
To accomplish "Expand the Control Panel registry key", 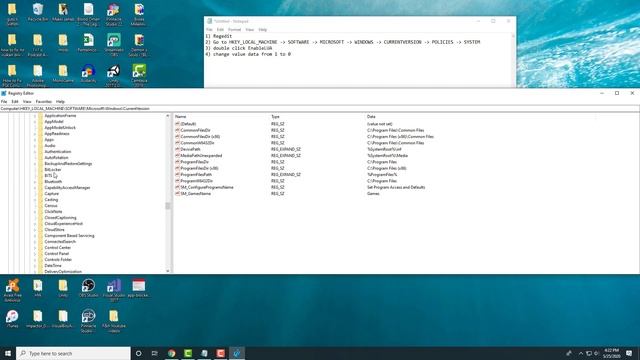I will (35, 253).
